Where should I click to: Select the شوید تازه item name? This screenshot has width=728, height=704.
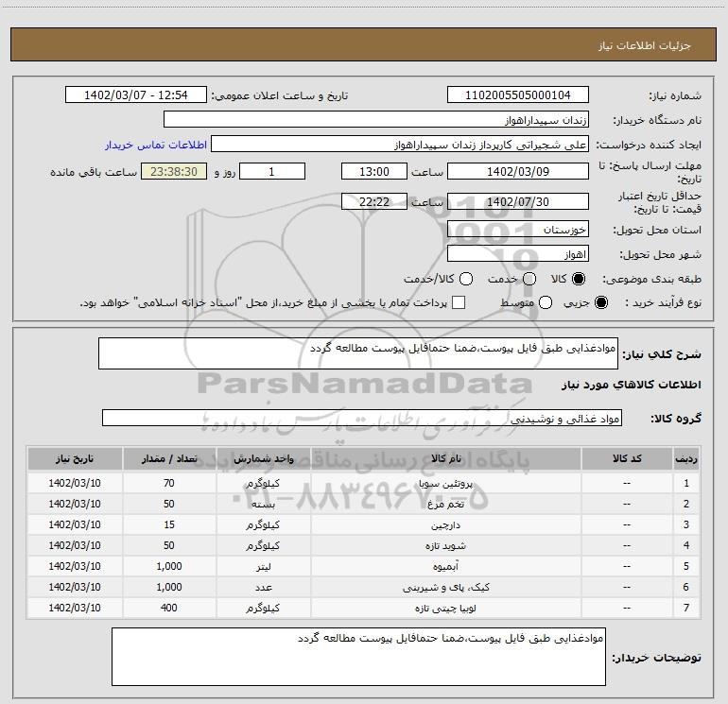445,546
